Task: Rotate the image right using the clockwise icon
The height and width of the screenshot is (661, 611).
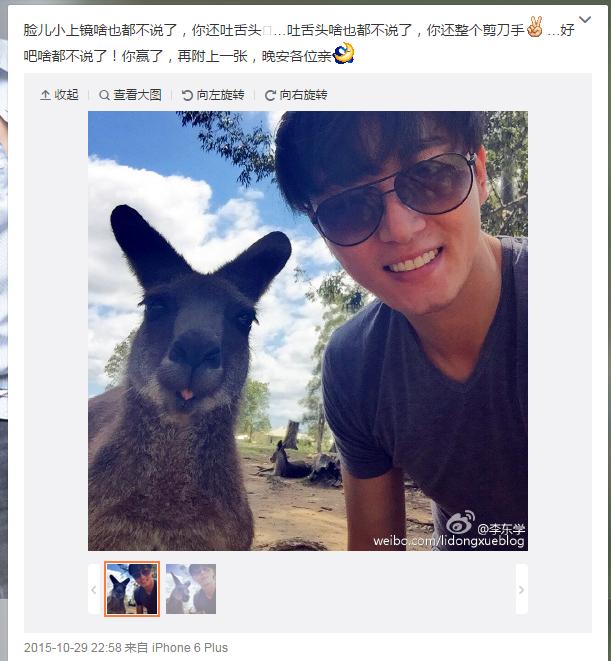Action: point(270,95)
